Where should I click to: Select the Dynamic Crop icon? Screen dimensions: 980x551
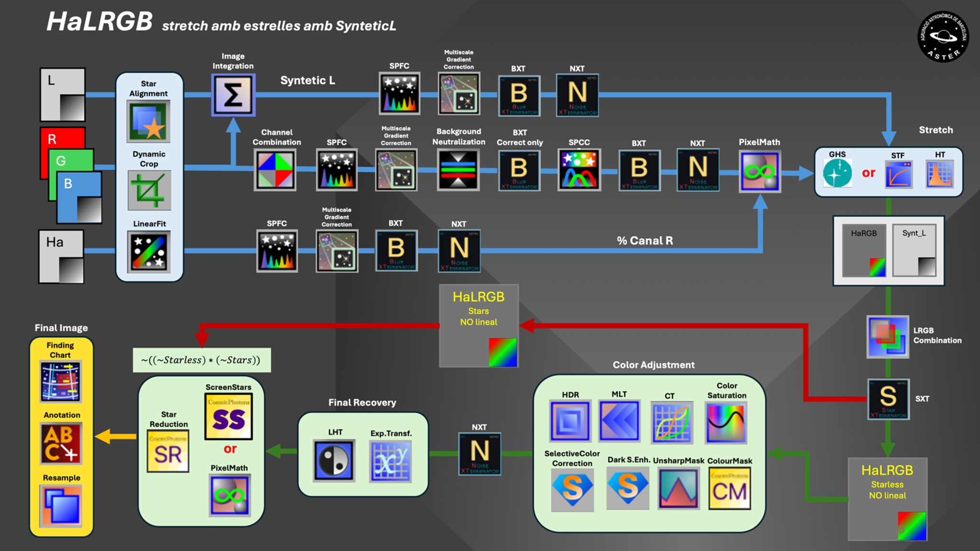[149, 190]
